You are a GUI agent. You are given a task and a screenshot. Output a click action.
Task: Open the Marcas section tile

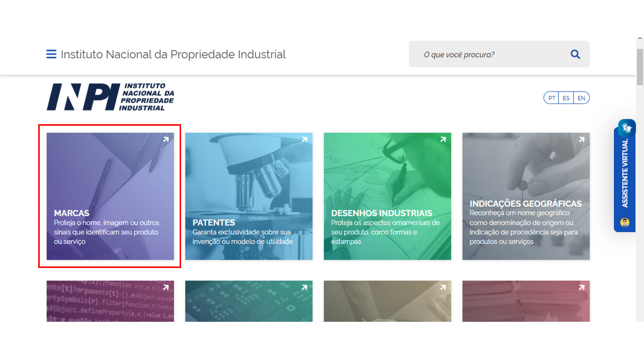pyautogui.click(x=110, y=196)
